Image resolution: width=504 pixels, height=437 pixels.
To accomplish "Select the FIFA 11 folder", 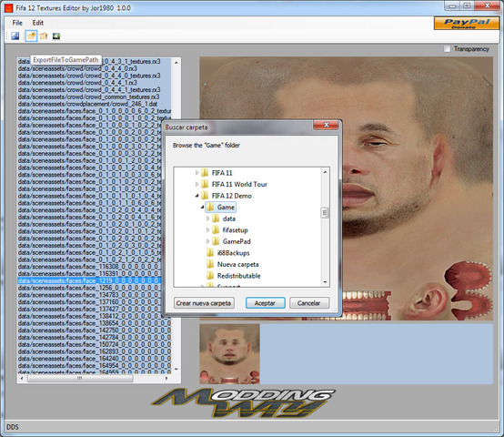I will 222,173.
